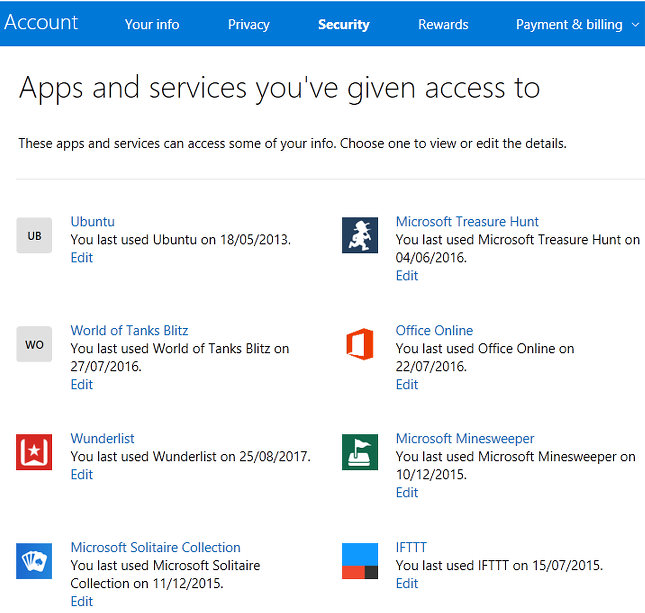Viewport: 645px width, 613px height.
Task: Click the Microsoft Treasure Hunt icon
Action: (360, 235)
